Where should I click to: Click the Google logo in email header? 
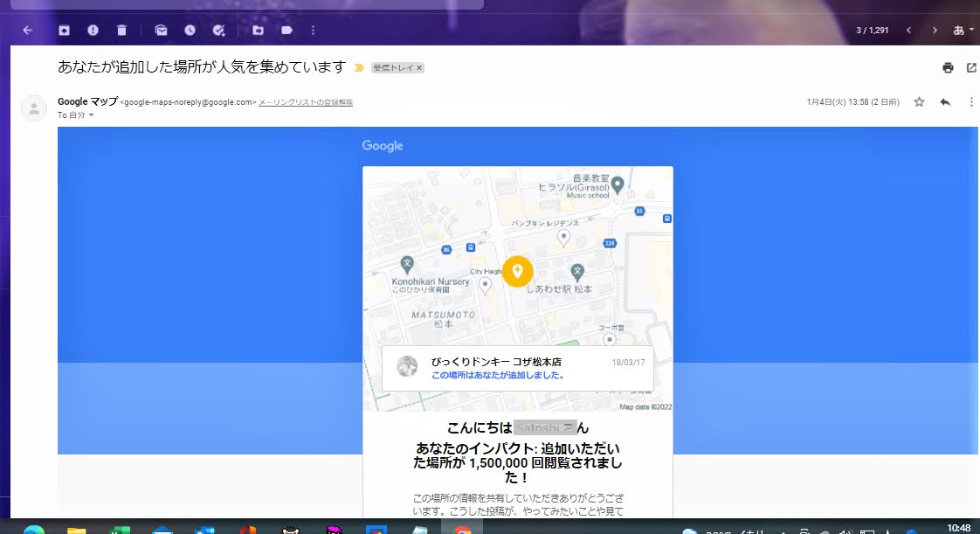click(383, 146)
